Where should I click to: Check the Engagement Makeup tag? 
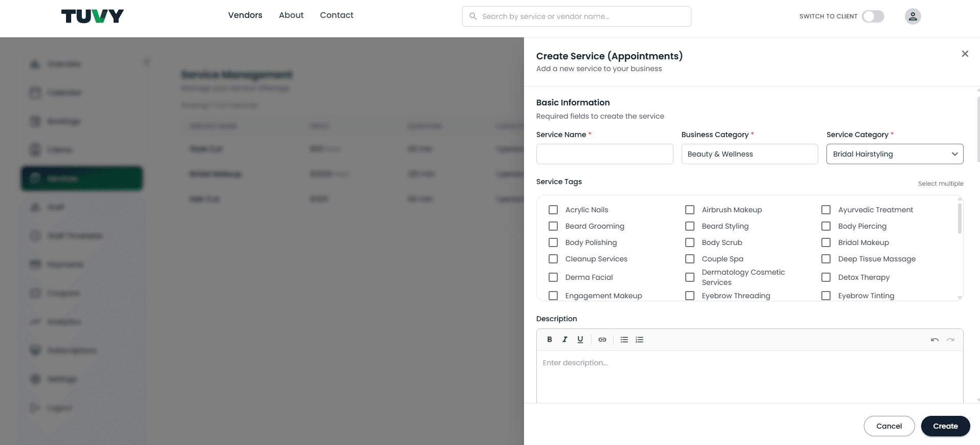coord(553,296)
